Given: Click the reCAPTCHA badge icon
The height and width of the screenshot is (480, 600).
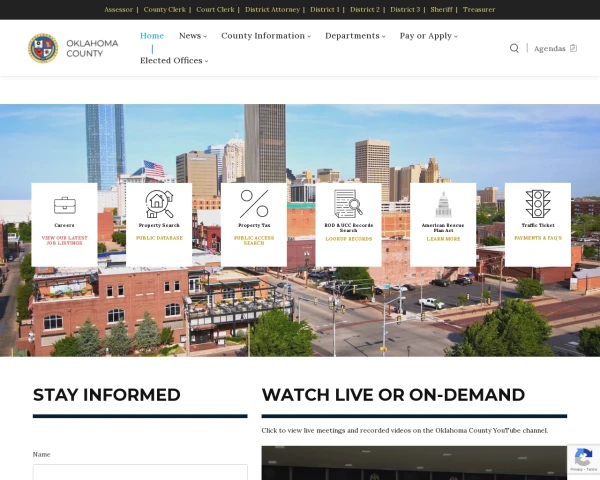Looking at the screenshot, I should pyautogui.click(x=583, y=458).
